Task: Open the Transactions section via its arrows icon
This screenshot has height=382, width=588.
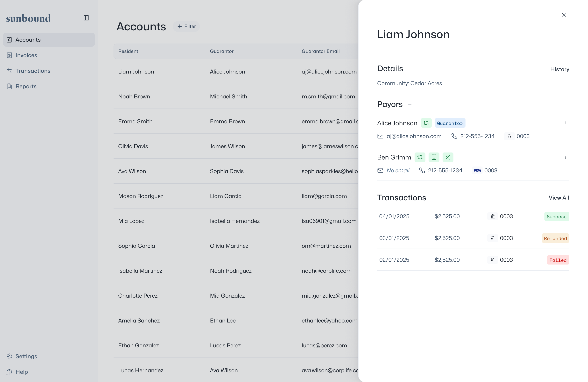Action: (x=9, y=71)
